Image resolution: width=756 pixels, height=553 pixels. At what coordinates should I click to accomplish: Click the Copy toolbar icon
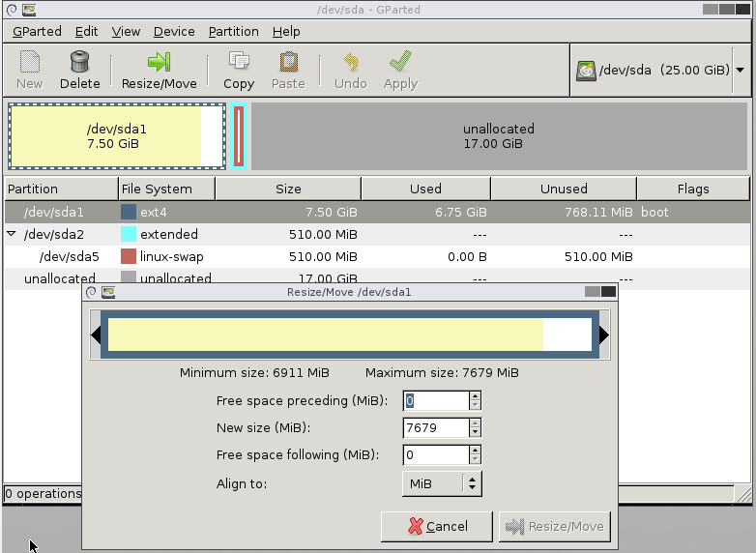tap(239, 62)
